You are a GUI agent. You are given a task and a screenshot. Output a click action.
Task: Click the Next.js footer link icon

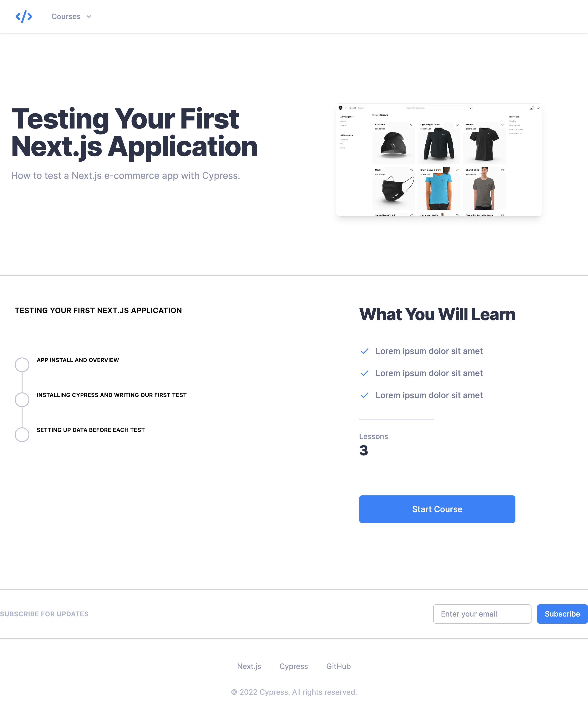[x=249, y=666]
